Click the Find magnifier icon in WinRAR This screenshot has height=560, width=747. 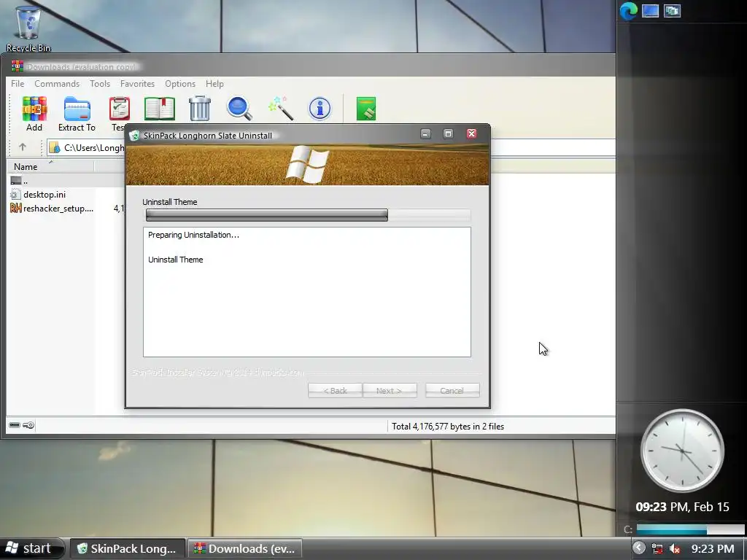click(239, 108)
